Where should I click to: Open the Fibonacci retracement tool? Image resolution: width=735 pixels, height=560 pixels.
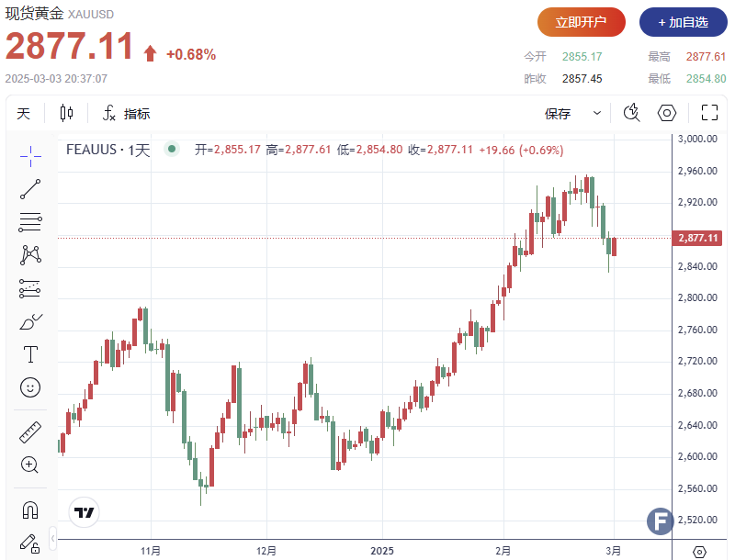30,221
